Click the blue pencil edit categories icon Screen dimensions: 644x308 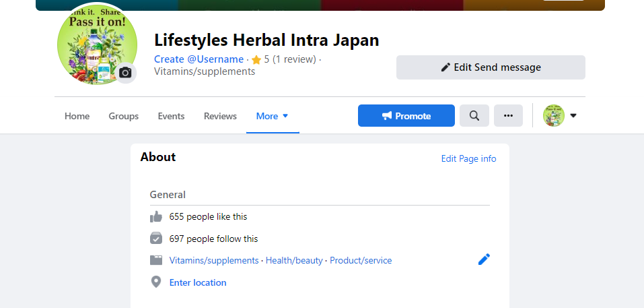tap(484, 259)
